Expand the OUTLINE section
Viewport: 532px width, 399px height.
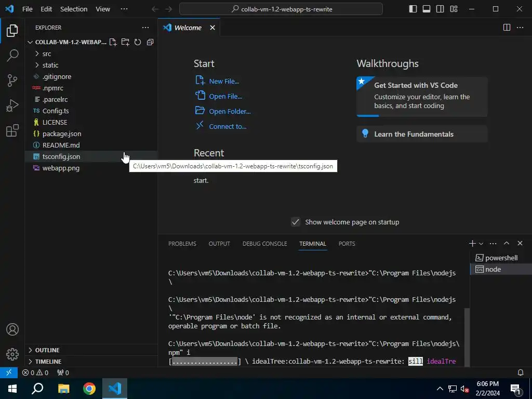(x=91, y=350)
